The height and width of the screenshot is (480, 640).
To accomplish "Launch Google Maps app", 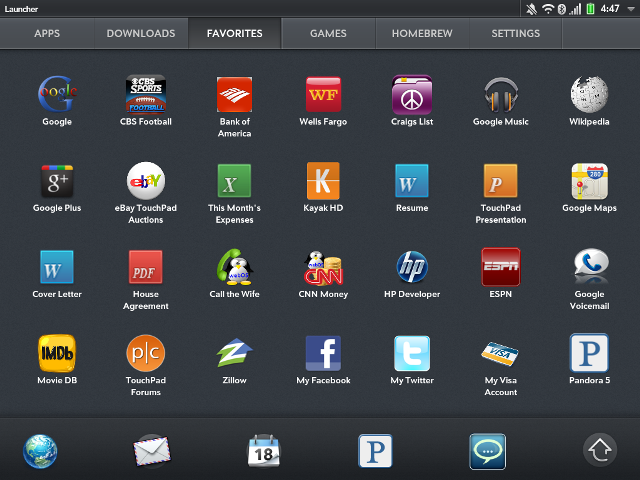I will tap(589, 181).
